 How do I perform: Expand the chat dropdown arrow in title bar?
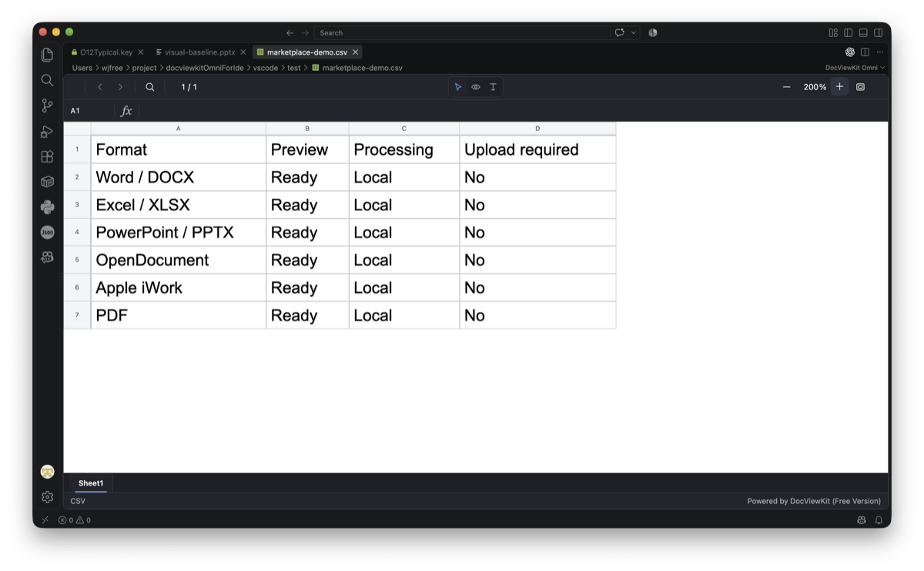pyautogui.click(x=634, y=32)
